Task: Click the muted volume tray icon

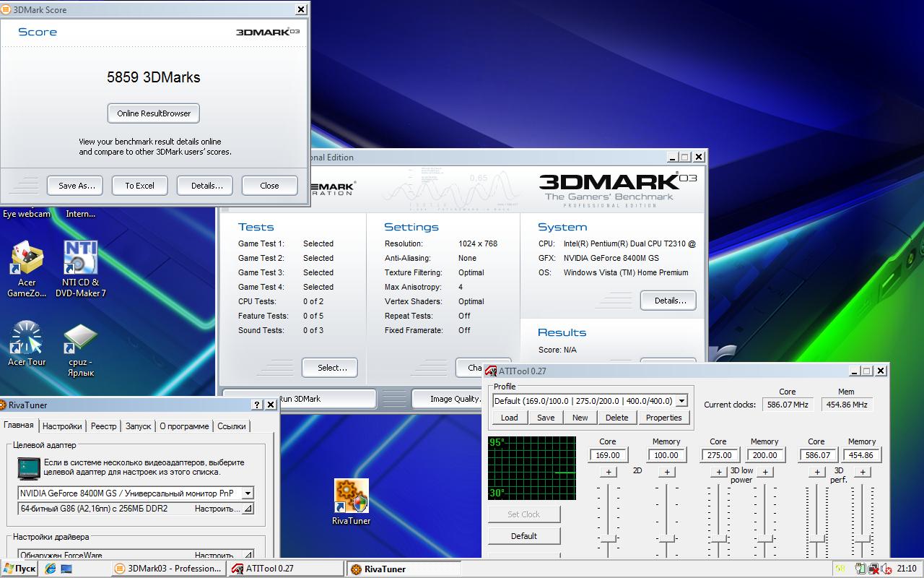Action: pos(886,569)
